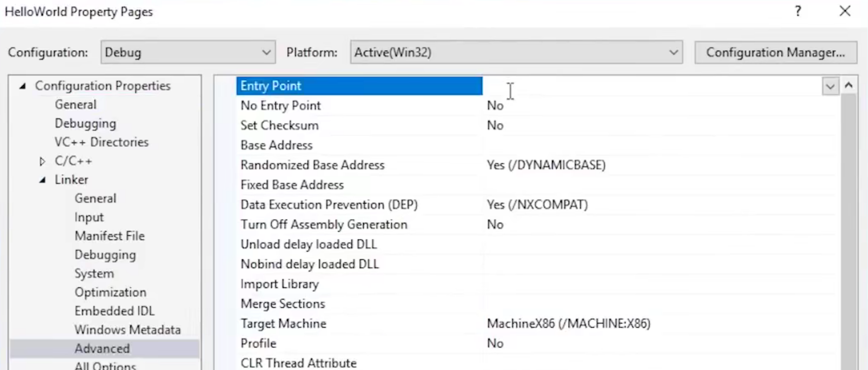Select VC++ Directories in the tree
The width and height of the screenshot is (868, 370).
pos(102,142)
